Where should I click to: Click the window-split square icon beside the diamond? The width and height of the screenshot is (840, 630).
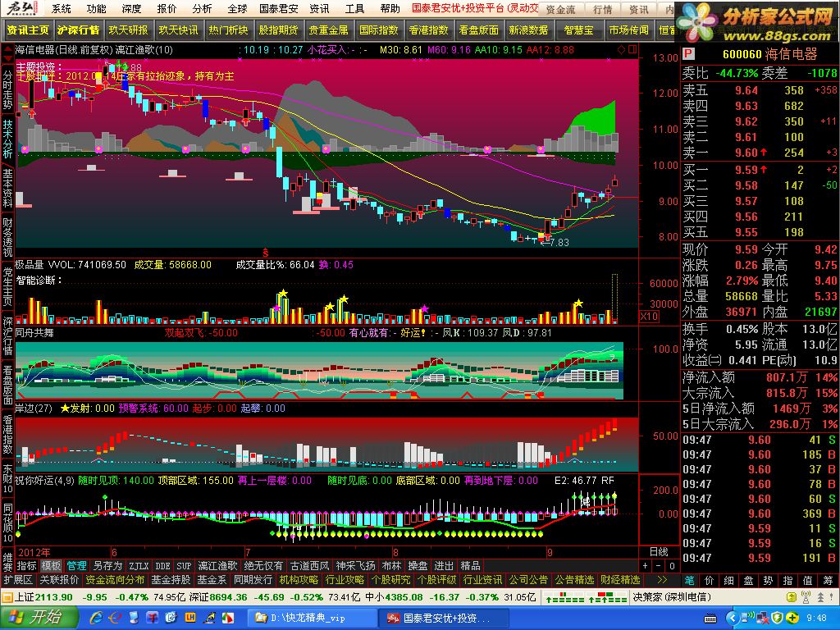point(632,50)
